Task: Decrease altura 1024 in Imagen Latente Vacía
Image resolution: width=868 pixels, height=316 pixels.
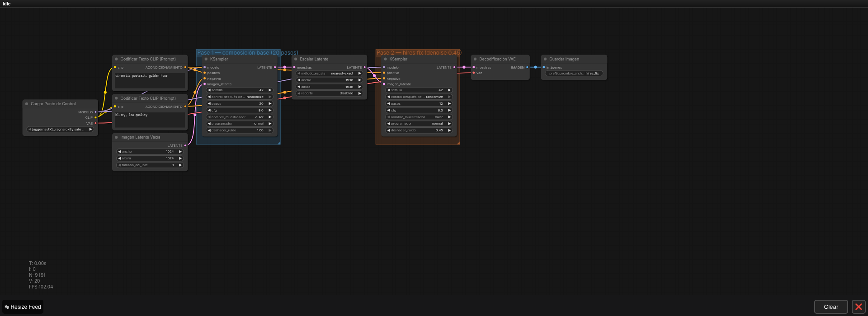Action: [x=119, y=158]
